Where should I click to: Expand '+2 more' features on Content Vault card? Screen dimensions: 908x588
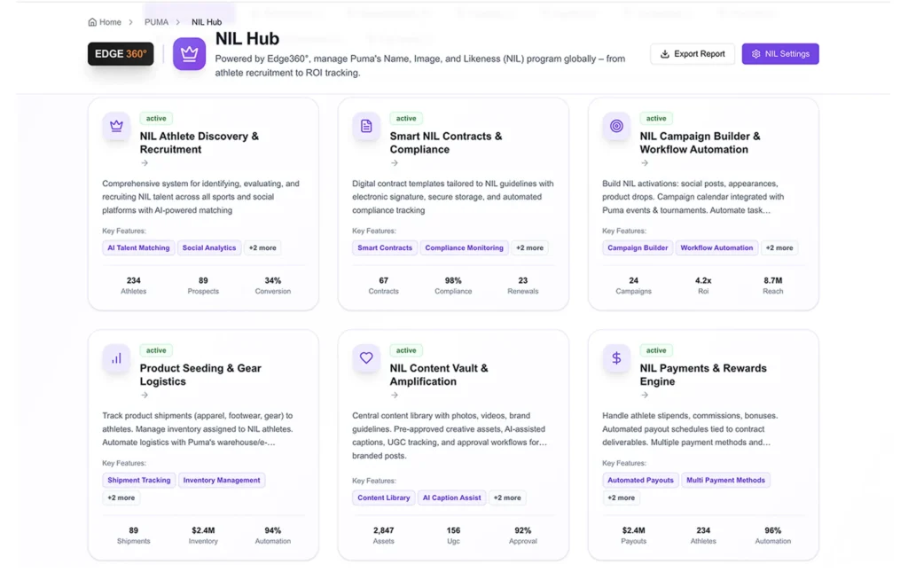tap(507, 498)
